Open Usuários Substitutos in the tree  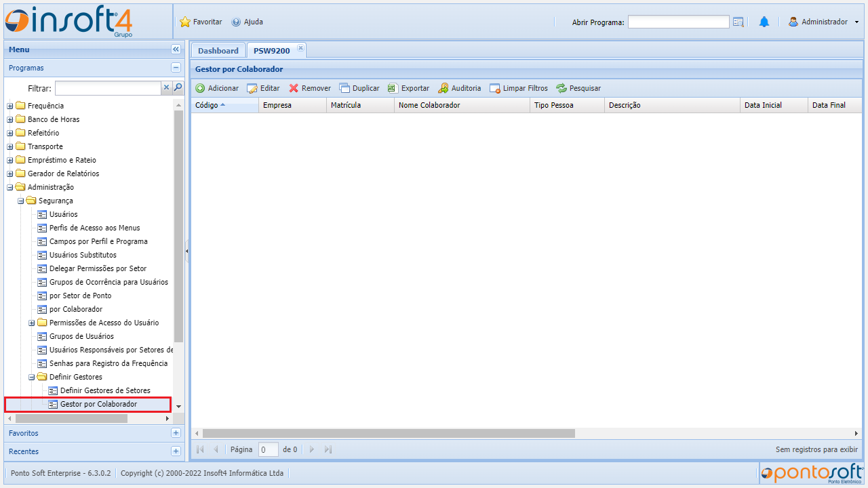click(x=83, y=255)
